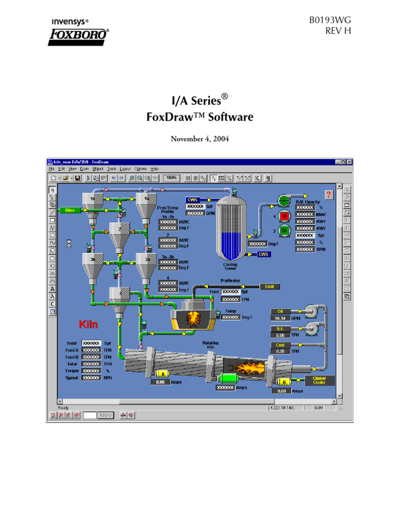Open the Tools menu

click(112, 169)
